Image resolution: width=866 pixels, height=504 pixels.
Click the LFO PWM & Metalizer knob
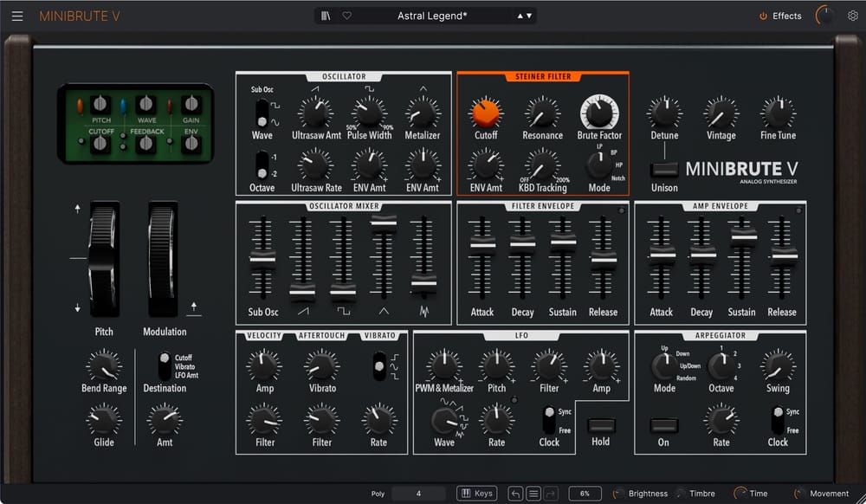[443, 365]
